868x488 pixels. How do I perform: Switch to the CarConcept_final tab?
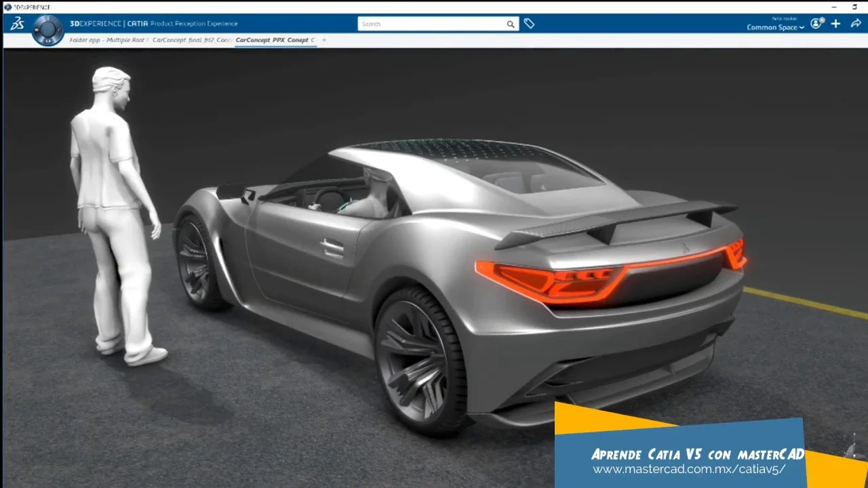pyautogui.click(x=193, y=40)
